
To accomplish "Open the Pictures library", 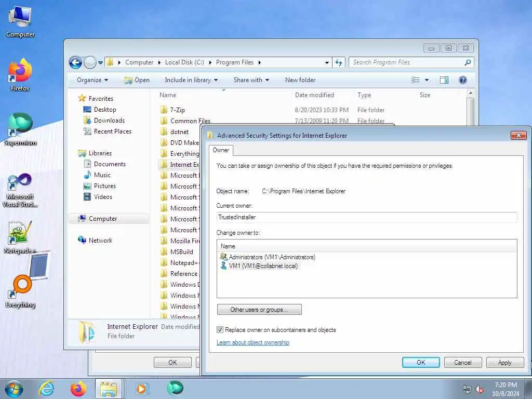I will [x=104, y=186].
